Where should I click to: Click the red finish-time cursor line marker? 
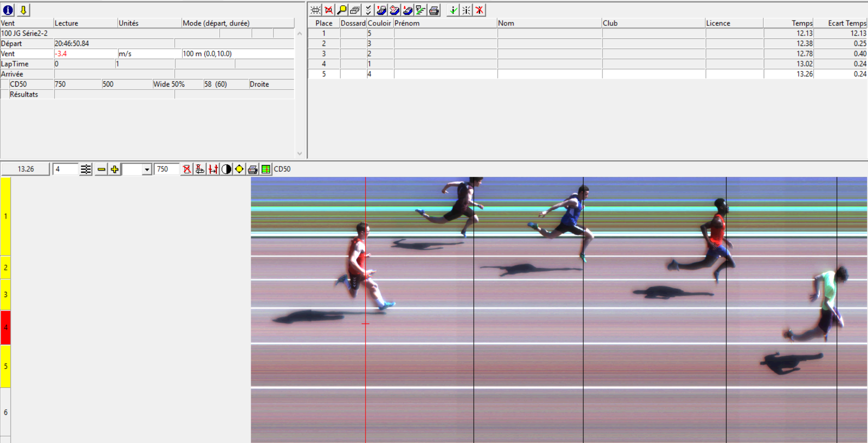366,324
